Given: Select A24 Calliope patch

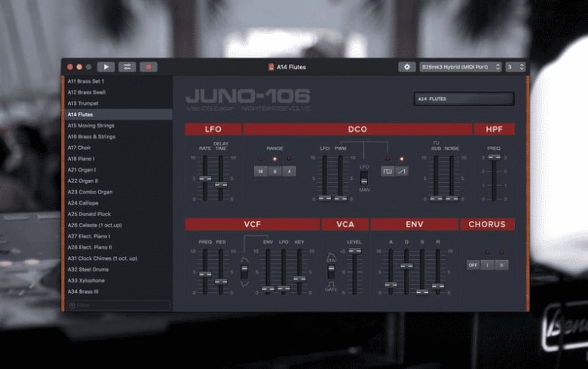Looking at the screenshot, I should pos(118,203).
